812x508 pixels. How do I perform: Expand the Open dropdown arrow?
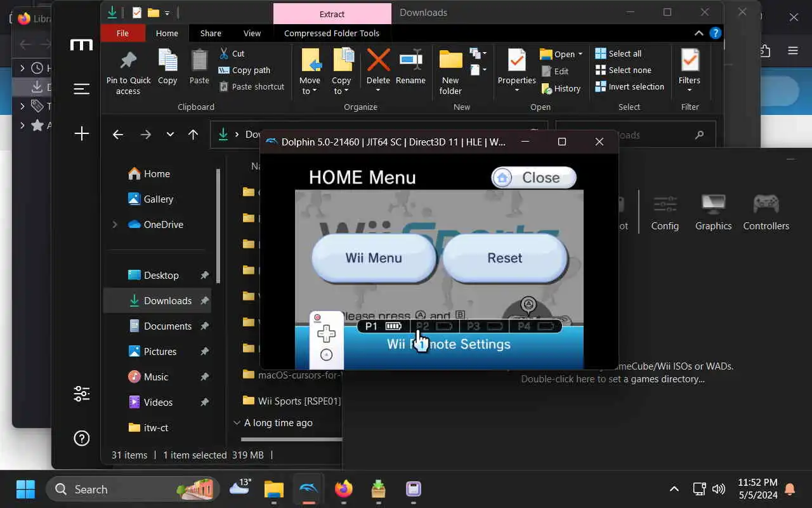tap(580, 54)
